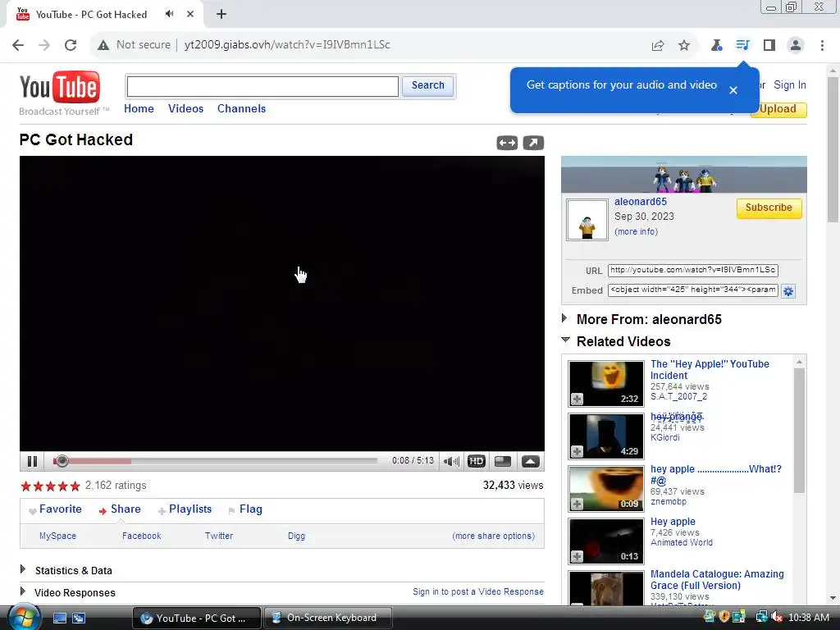Select the Embed code field
Screen dimensions: 840x630
[x=692, y=290]
